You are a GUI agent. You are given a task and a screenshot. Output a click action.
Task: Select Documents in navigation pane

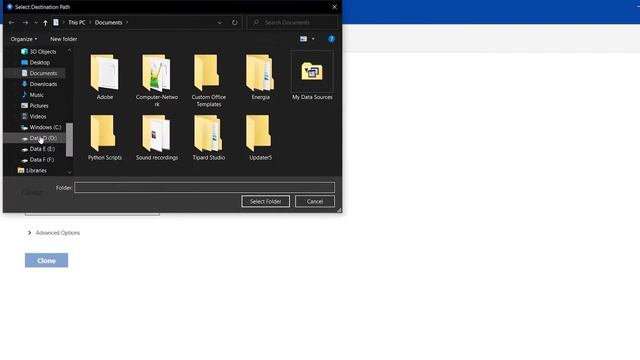click(39, 73)
